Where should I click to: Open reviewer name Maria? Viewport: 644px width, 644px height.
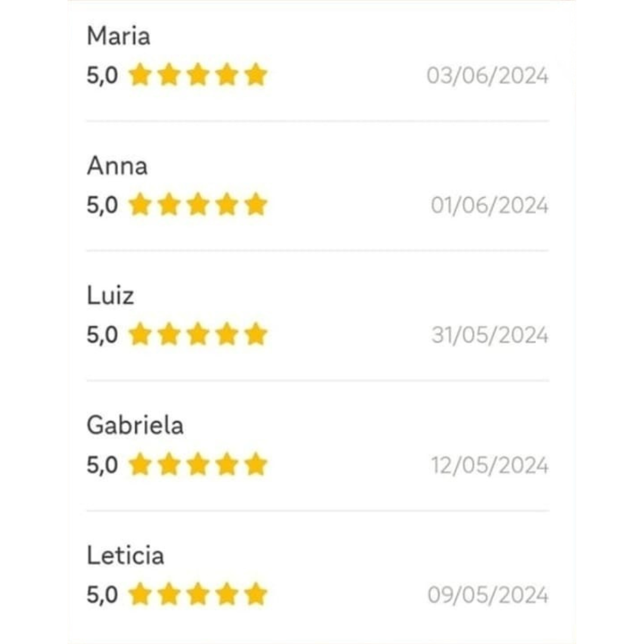pos(118,37)
